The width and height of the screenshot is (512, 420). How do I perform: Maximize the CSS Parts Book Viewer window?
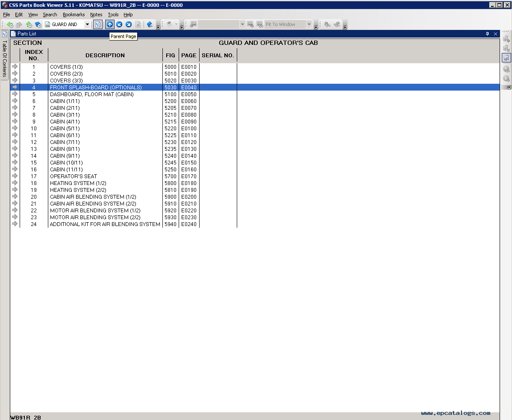[500, 5]
